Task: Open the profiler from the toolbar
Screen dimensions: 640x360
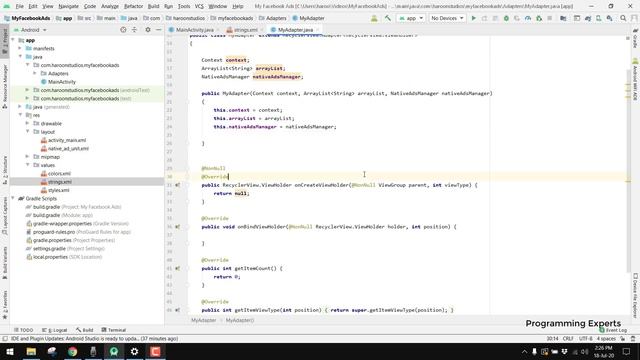Action: (528, 18)
